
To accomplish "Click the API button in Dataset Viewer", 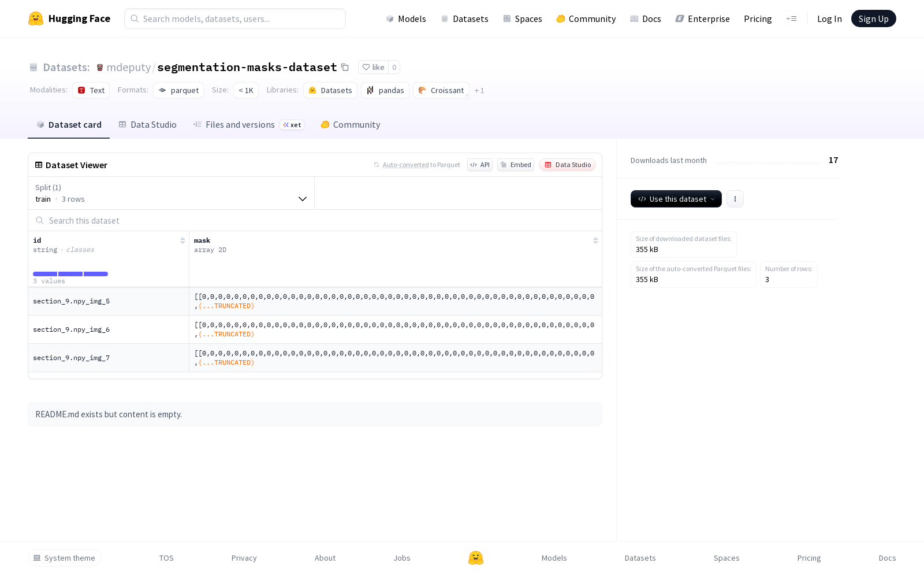I will coord(480,165).
